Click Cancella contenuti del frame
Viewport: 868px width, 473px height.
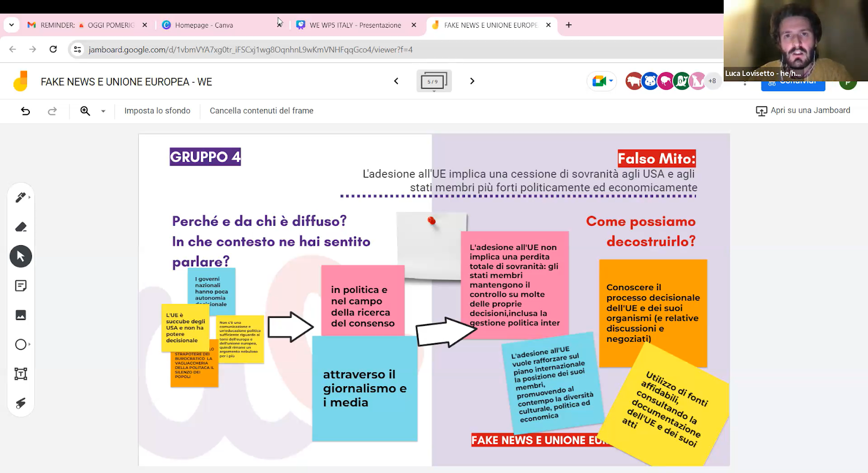click(x=261, y=111)
